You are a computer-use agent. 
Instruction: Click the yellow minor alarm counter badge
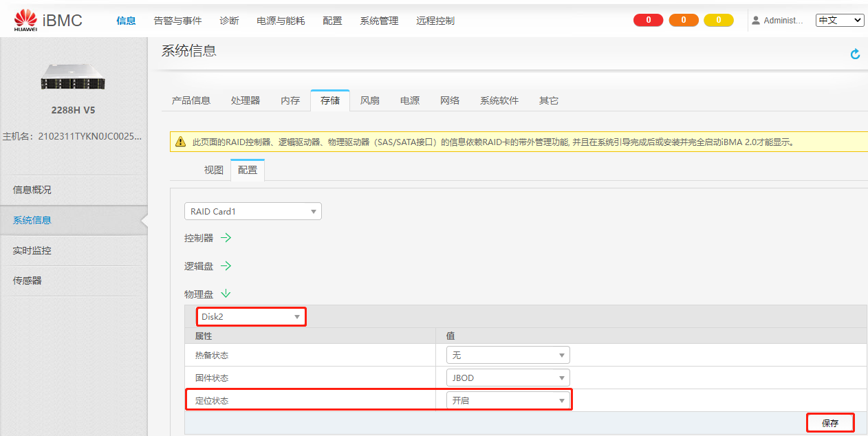click(x=719, y=20)
